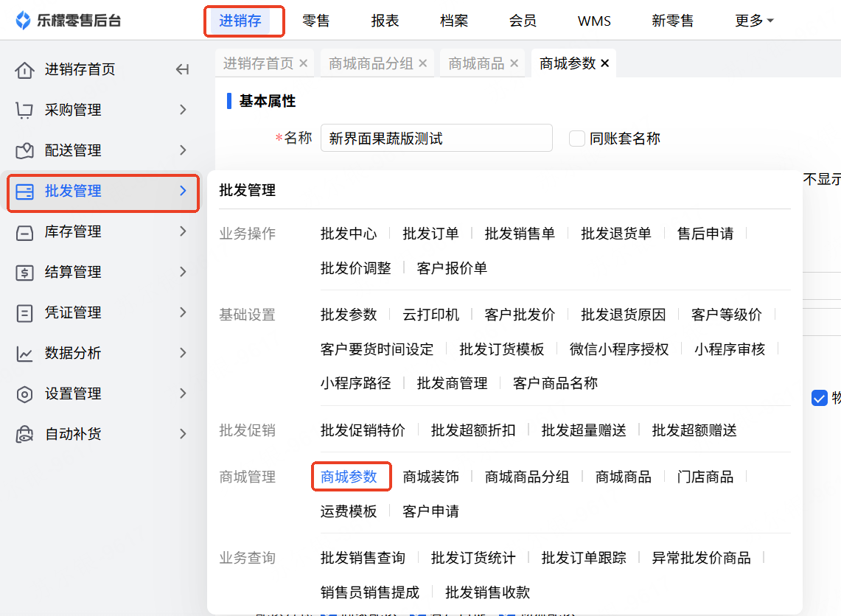
Task: Select 进销存 in top navigation
Action: point(240,21)
